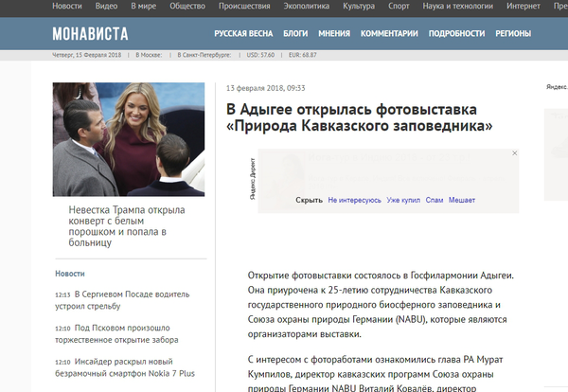Image resolution: width=568 pixels, height=392 pixels.
Task: Click В Москве weather info
Action: pos(149,55)
